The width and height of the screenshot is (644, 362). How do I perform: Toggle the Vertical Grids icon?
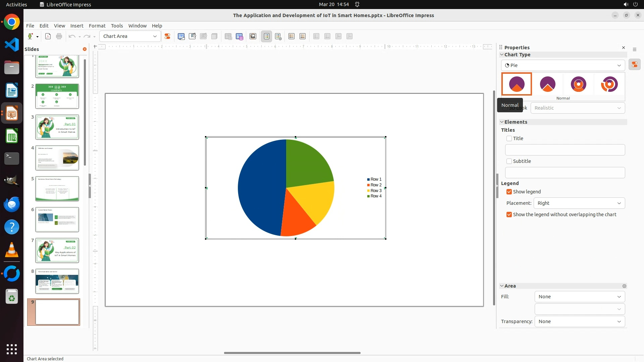[303, 36]
